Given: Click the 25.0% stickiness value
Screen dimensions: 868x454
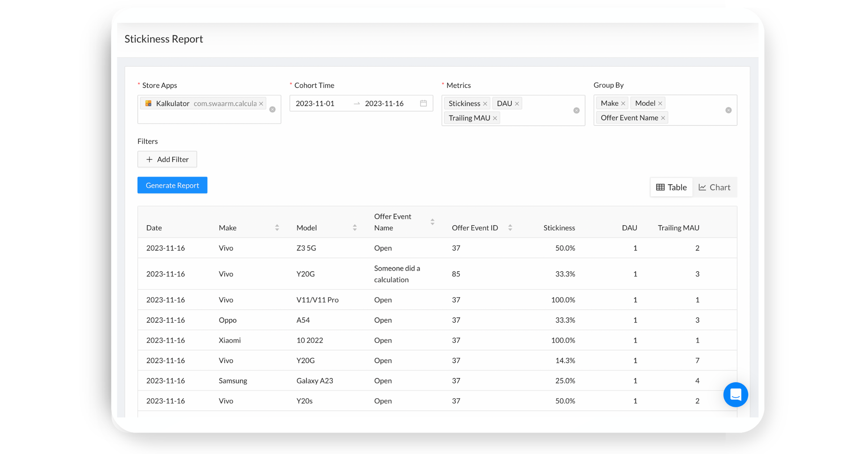Looking at the screenshot, I should click(565, 381).
